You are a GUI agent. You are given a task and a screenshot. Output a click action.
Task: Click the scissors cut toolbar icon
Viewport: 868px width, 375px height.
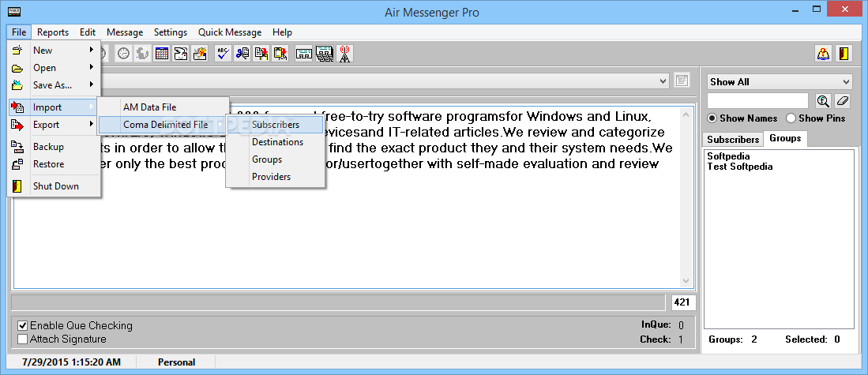(242, 54)
